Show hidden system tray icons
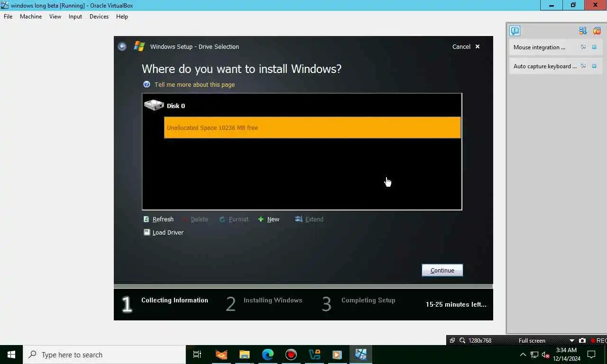 [523, 355]
